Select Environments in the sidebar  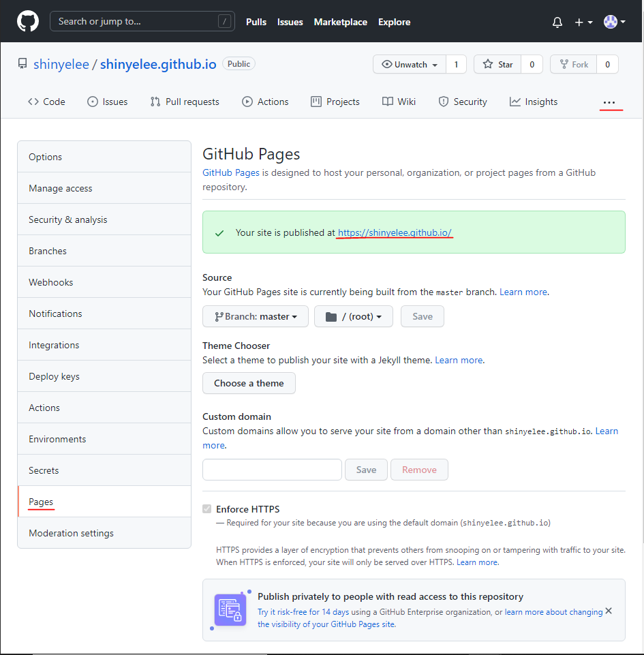[x=104, y=439]
